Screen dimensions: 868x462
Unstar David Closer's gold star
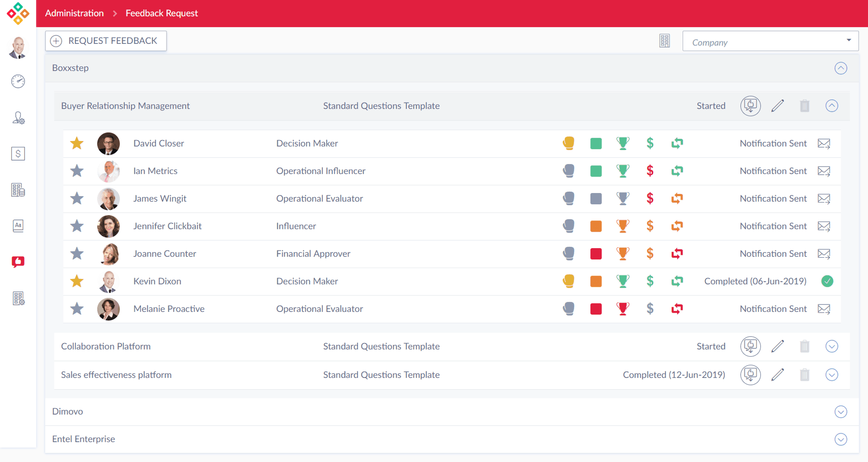(x=77, y=143)
